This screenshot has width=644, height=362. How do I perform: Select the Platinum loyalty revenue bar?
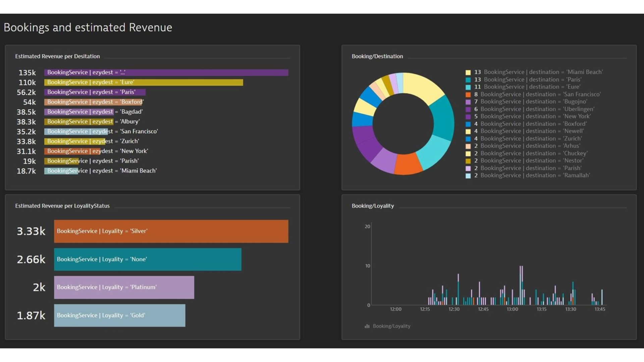(124, 287)
